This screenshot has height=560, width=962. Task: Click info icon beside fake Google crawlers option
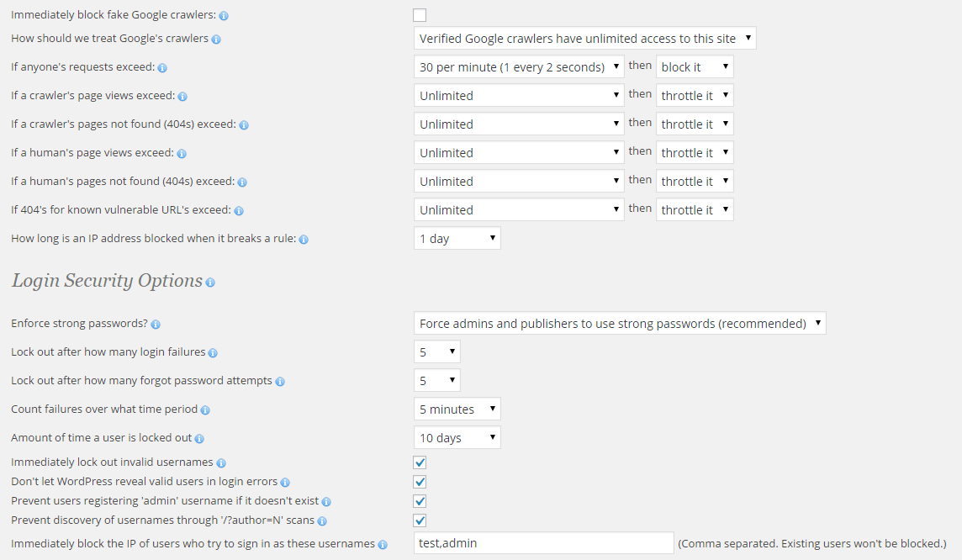coord(224,16)
